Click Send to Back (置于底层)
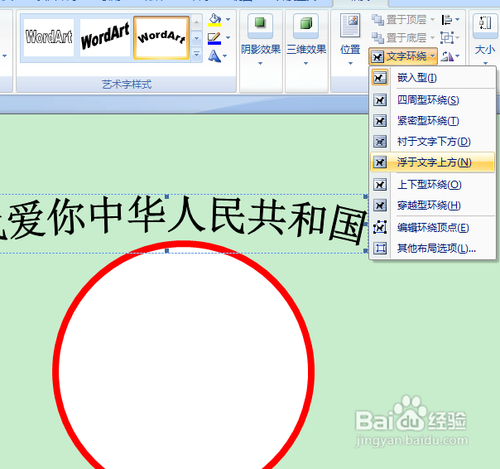The width and height of the screenshot is (500, 469). pos(403,38)
